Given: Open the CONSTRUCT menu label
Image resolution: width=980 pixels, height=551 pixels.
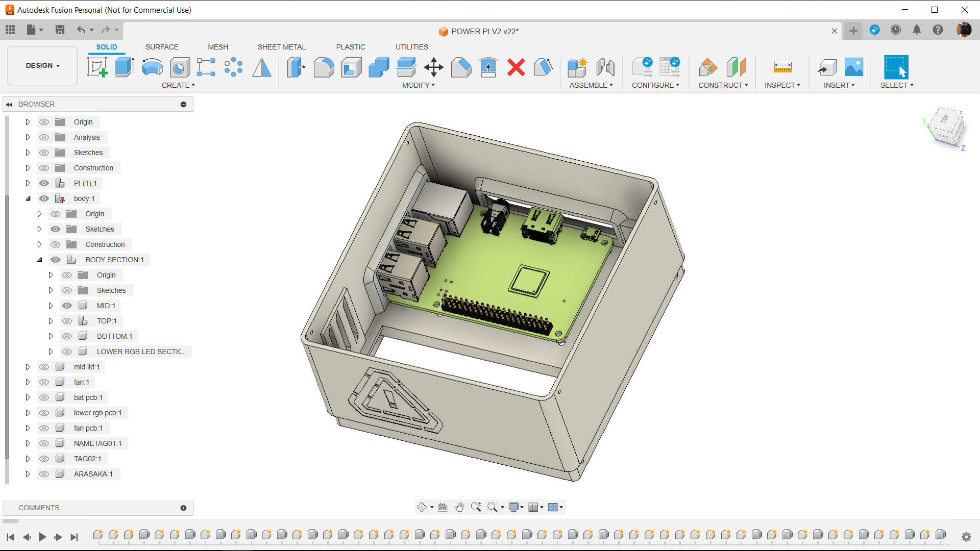Looking at the screenshot, I should point(723,85).
